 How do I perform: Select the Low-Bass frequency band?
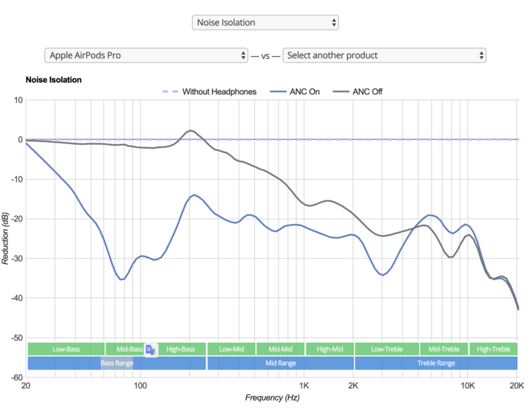coord(66,349)
